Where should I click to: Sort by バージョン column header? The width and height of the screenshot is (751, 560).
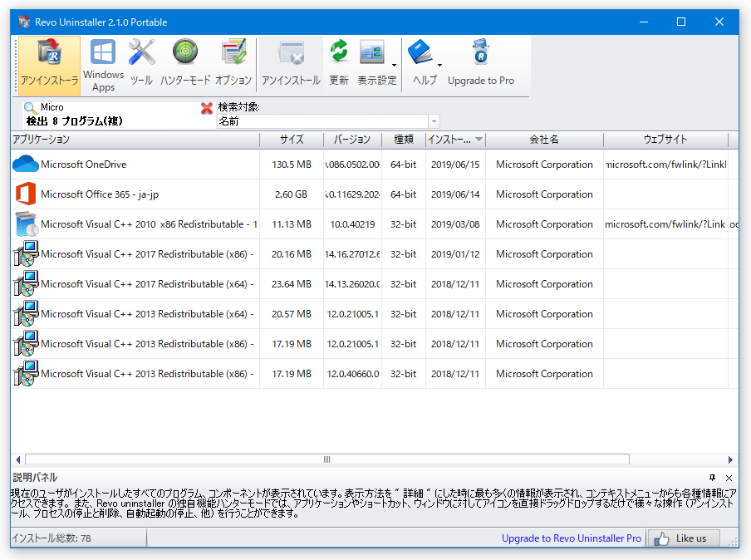(352, 140)
